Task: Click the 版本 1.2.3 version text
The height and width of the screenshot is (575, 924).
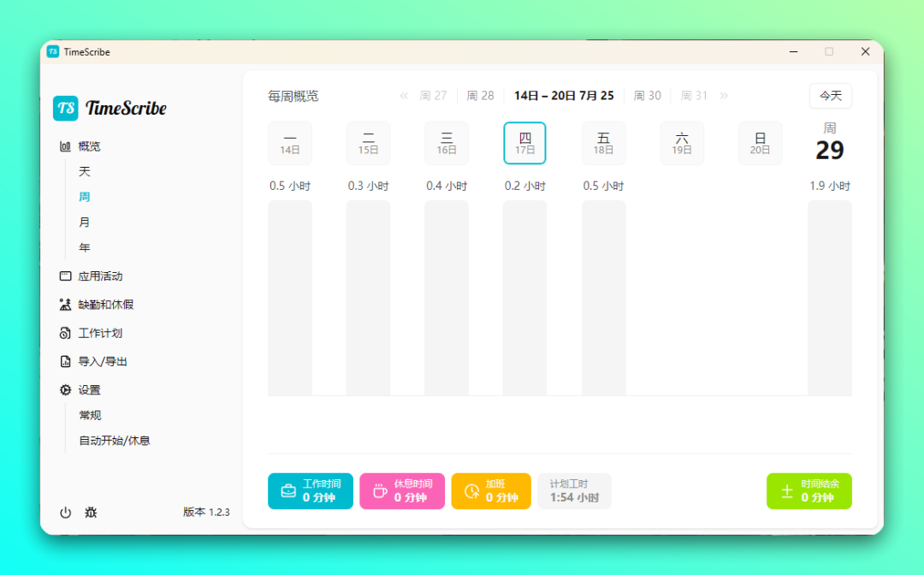Action: tap(206, 512)
